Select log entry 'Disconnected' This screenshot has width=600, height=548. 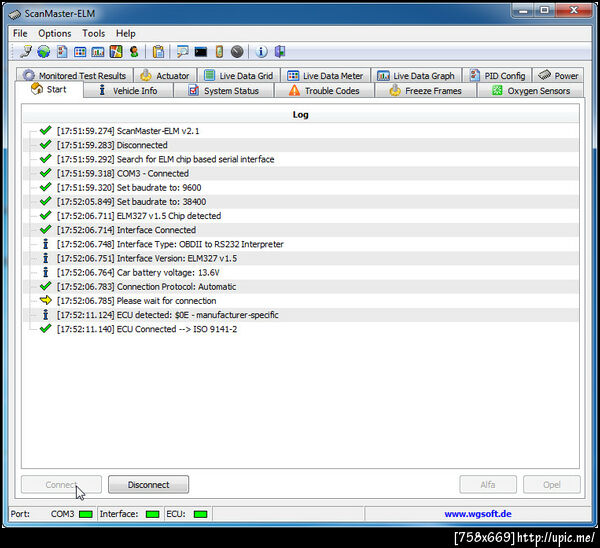[x=300, y=145]
